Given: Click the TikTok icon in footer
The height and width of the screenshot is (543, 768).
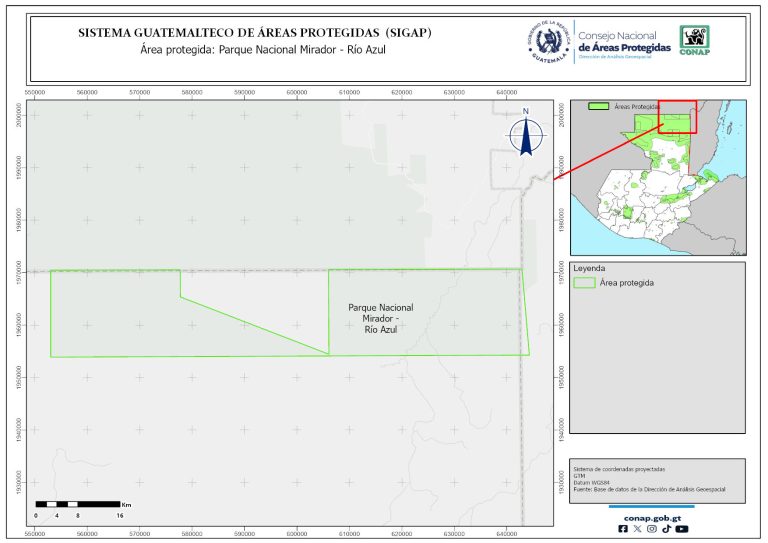Looking at the screenshot, I should pos(666,529).
